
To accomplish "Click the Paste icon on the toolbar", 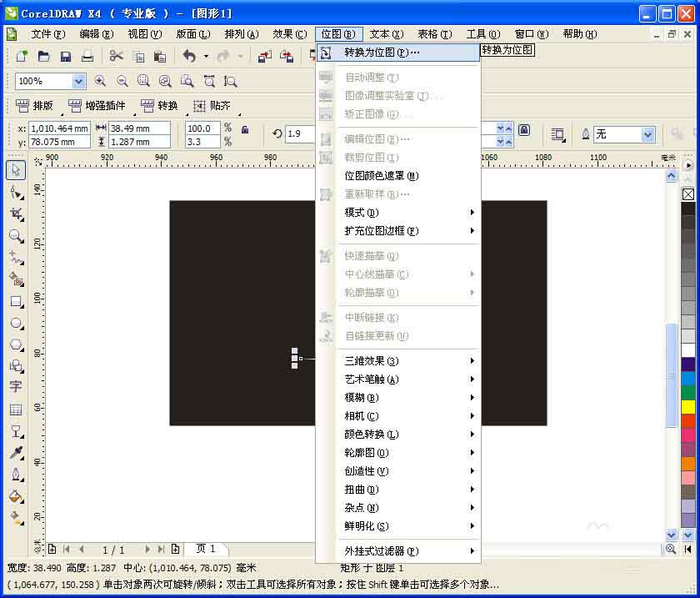I will pos(160,56).
